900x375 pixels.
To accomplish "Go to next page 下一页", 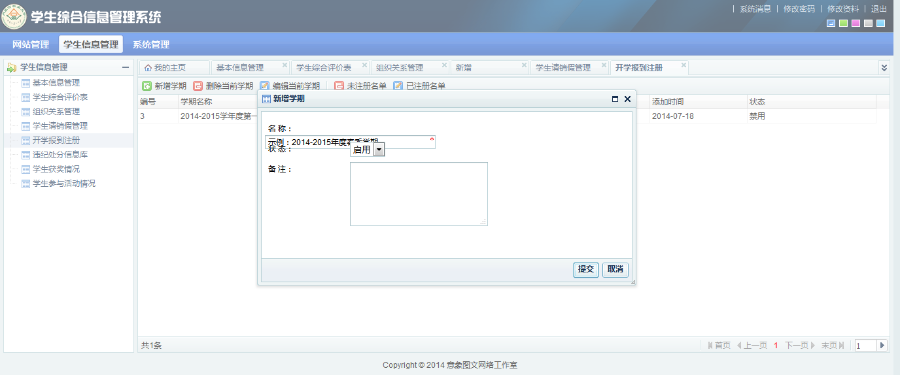I will click(800, 345).
